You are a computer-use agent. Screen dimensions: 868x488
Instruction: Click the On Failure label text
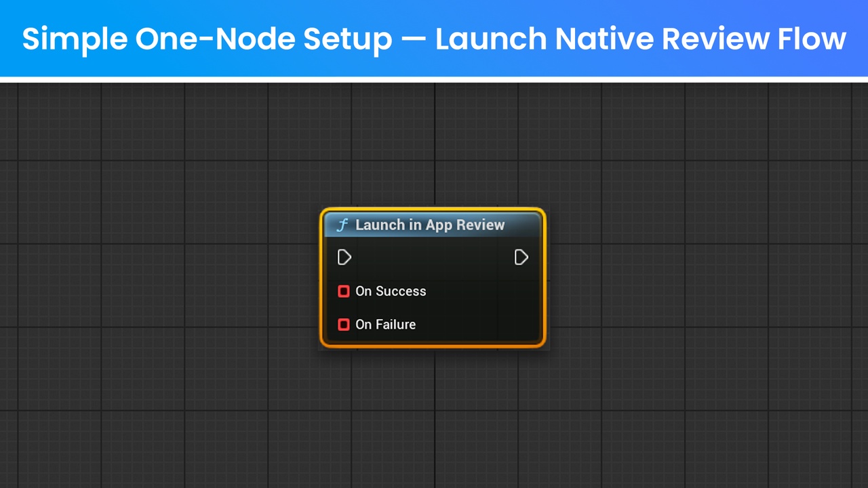385,325
